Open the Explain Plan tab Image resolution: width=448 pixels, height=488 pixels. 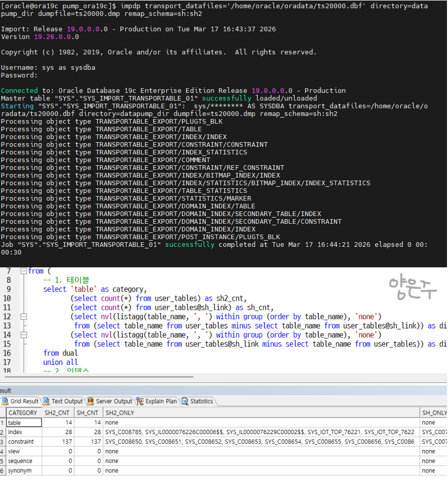(161, 401)
